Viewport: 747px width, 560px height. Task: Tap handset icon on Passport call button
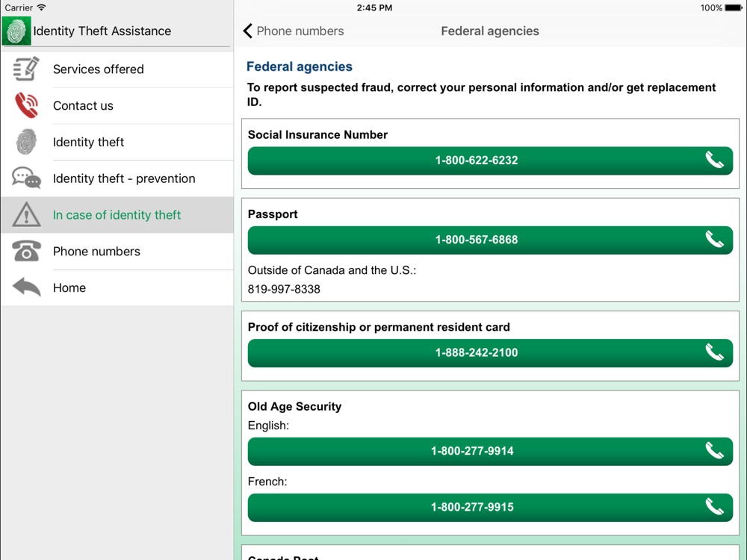(x=715, y=240)
